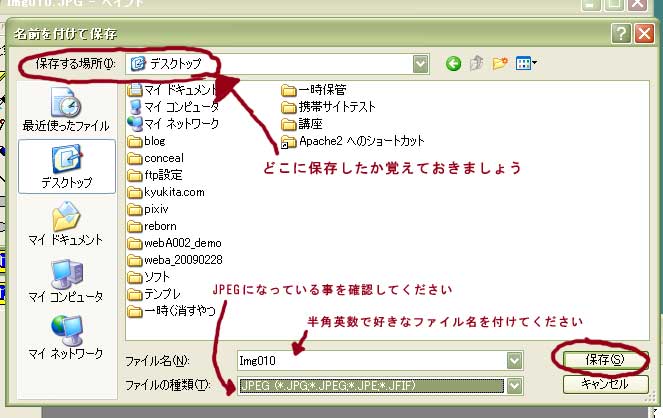Image resolution: width=663 pixels, height=418 pixels.
Task: Expand the ファイルの種類 dropdown arrow
Action: tap(514, 385)
